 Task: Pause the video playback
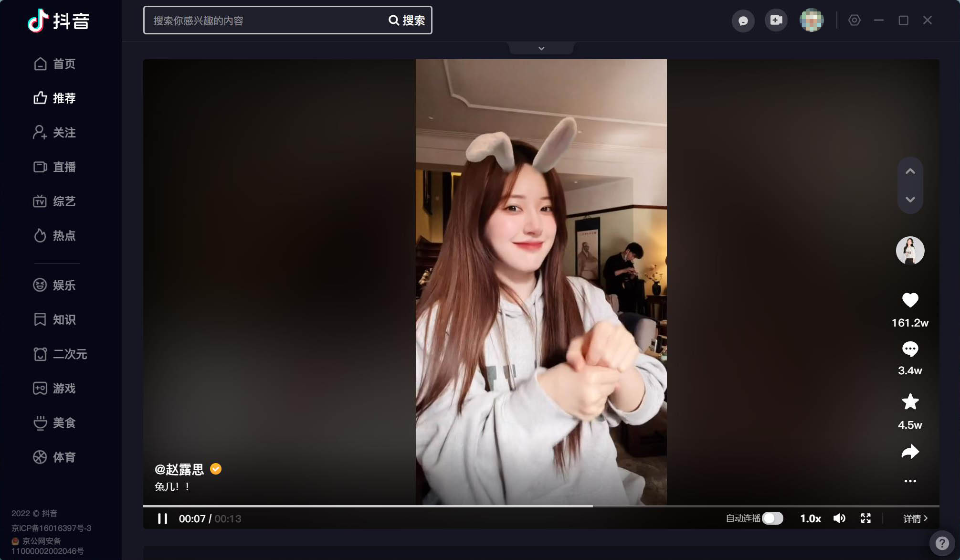click(x=162, y=518)
